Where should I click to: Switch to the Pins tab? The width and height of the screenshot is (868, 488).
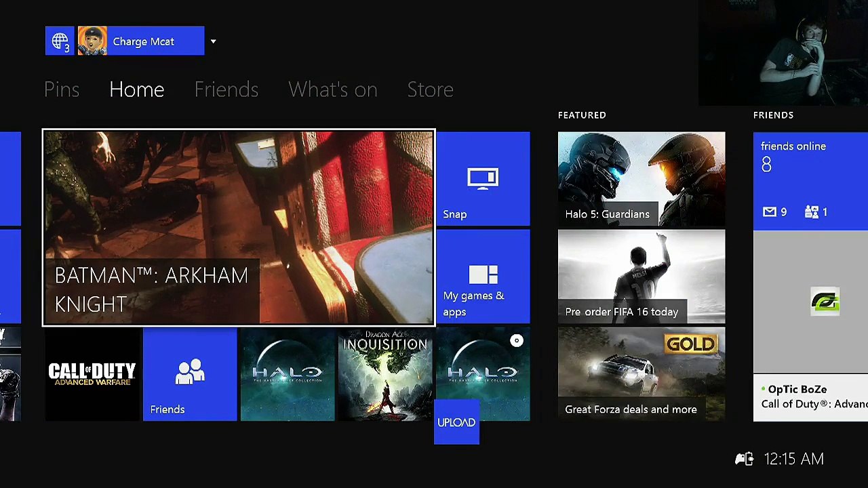coord(62,89)
